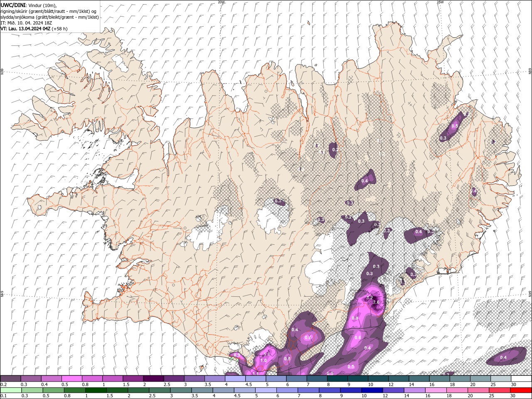Select the bright pink 0.5 swatch in upper legend

[x=71, y=379]
